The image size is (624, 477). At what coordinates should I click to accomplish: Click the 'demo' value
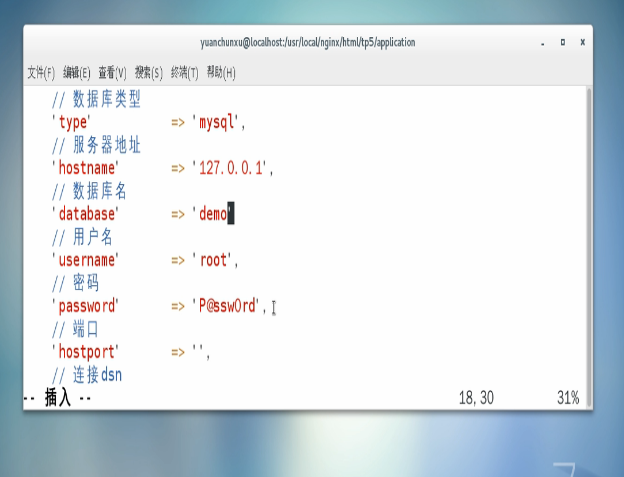213,214
